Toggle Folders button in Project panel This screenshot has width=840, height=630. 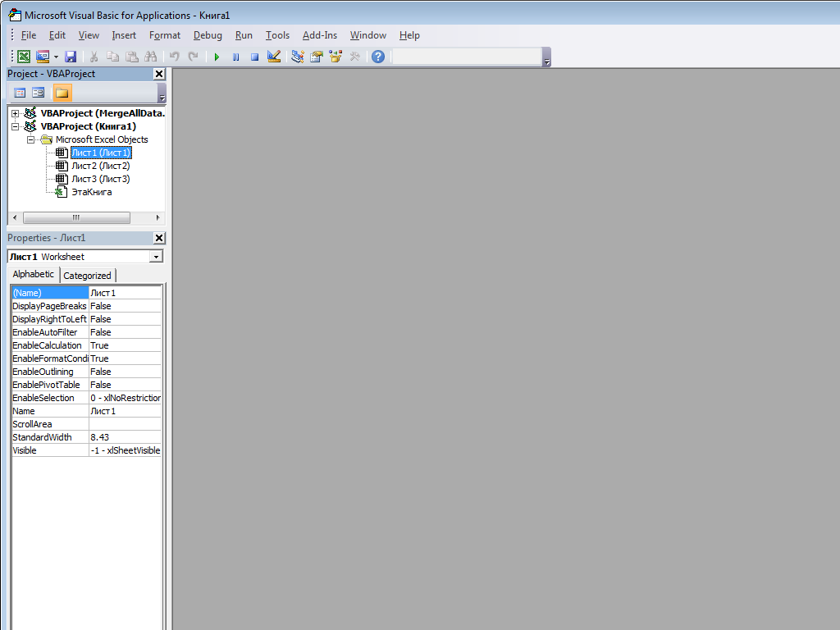(62, 93)
